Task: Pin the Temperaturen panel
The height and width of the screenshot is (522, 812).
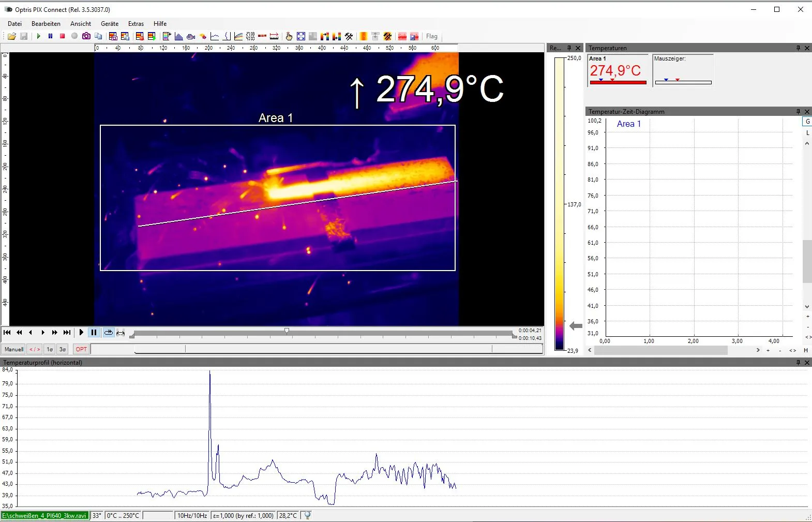Action: point(798,48)
